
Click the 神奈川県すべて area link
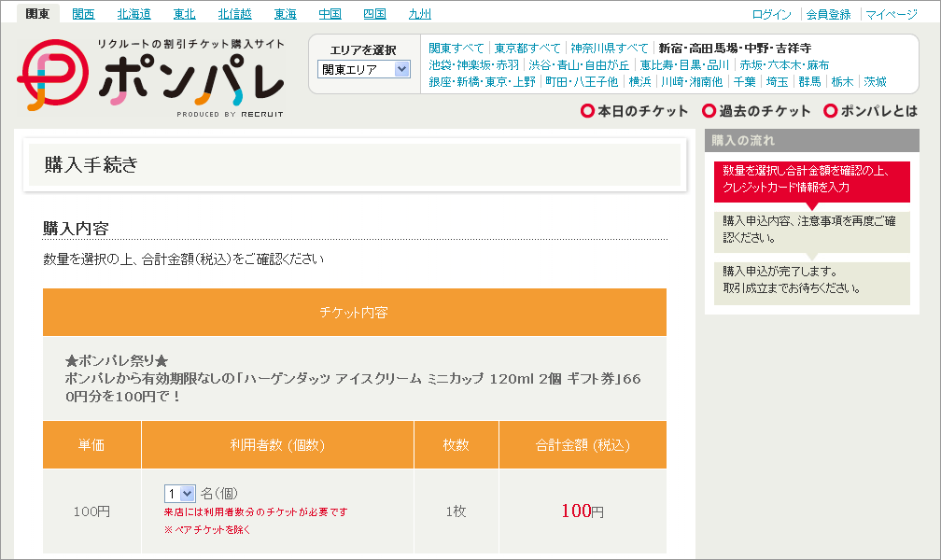610,48
